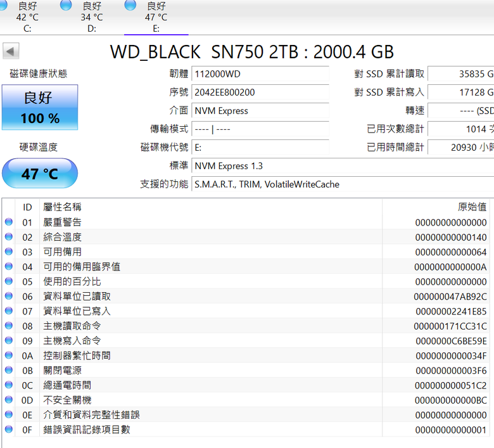Viewport: 494px width, 448px height.
Task: Click the serial number field 2042EE800200
Action: (x=260, y=93)
